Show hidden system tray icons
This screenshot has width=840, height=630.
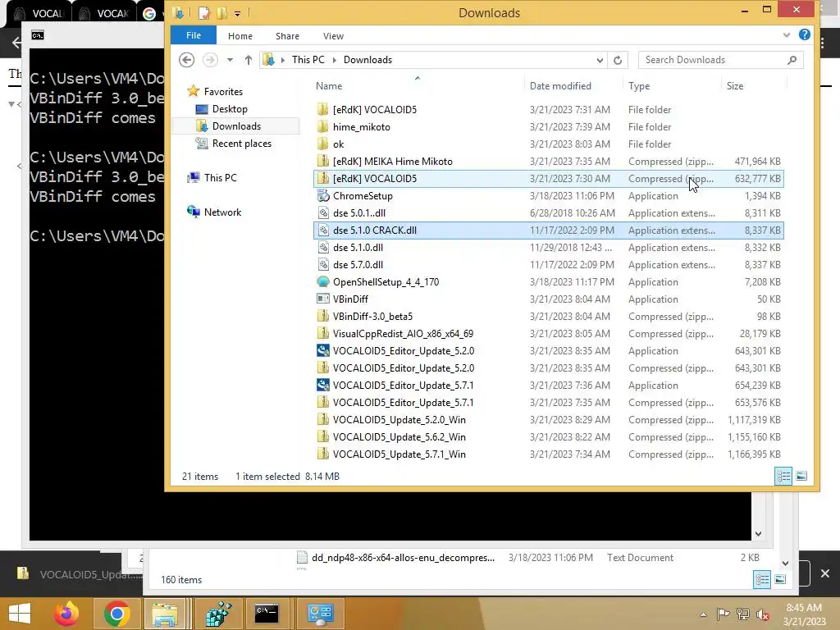pos(703,614)
